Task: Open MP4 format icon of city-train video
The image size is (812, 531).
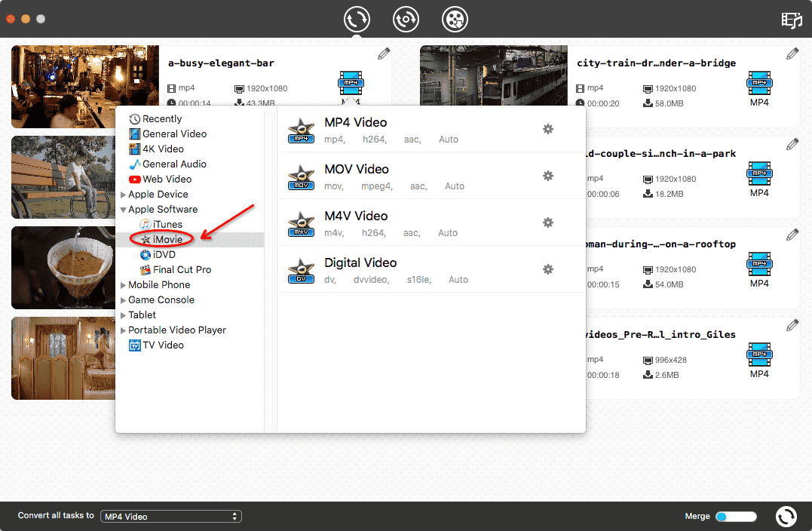Action: (x=759, y=84)
